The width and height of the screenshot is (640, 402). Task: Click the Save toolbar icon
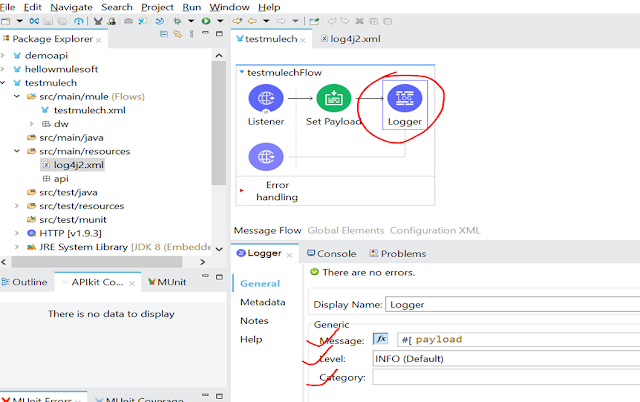coord(48,21)
